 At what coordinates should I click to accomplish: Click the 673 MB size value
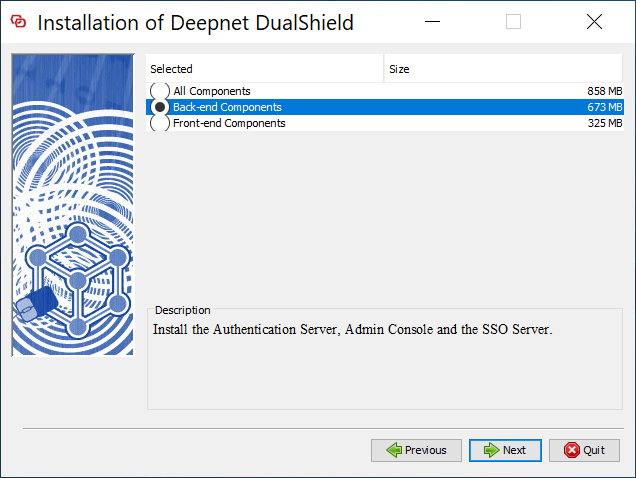(604, 107)
